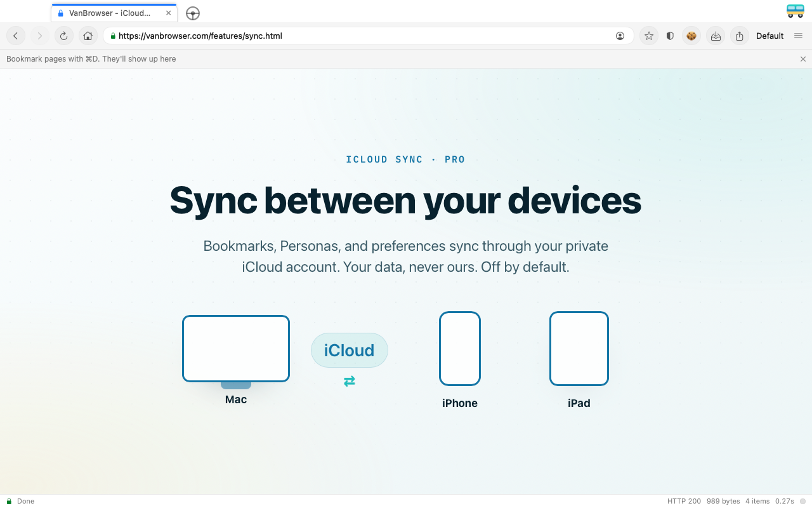The image size is (812, 508).
Task: Click the iPad device illustration
Action: click(x=579, y=349)
